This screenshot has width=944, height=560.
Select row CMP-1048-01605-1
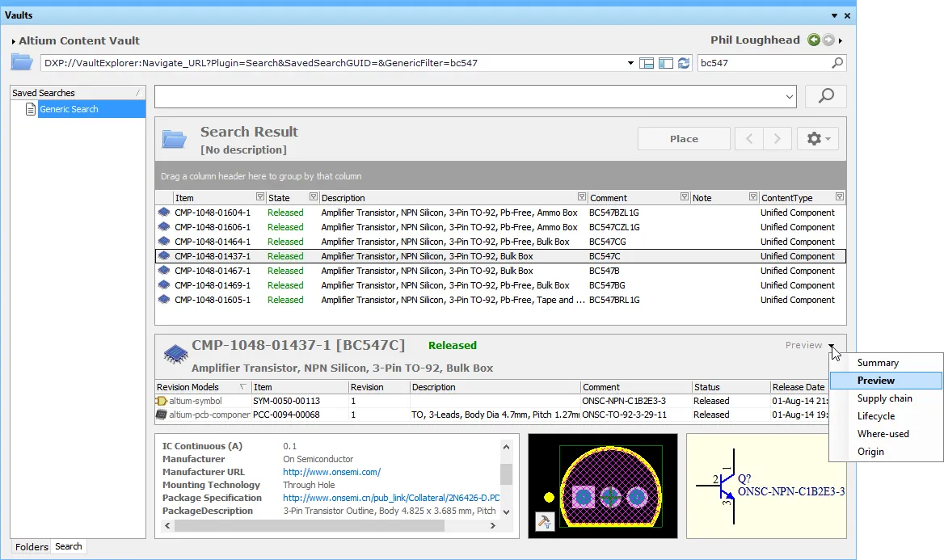click(x=500, y=300)
